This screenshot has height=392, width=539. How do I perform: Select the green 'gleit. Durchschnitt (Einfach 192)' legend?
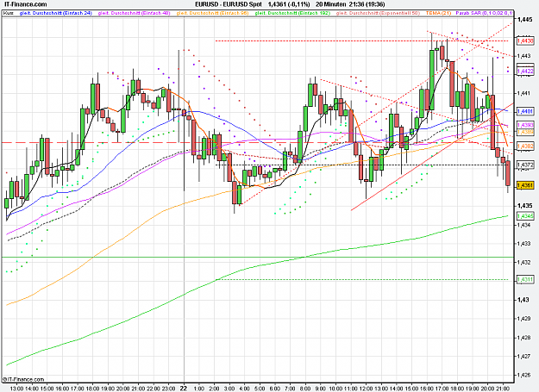pos(292,13)
